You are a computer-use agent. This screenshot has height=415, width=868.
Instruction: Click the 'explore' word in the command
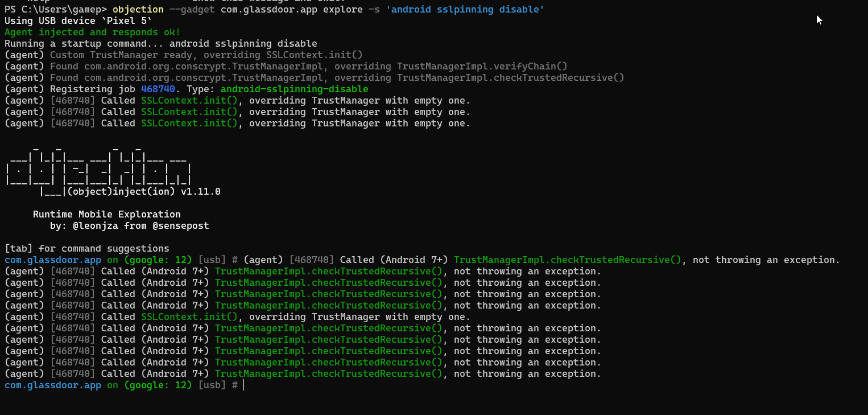coord(343,10)
